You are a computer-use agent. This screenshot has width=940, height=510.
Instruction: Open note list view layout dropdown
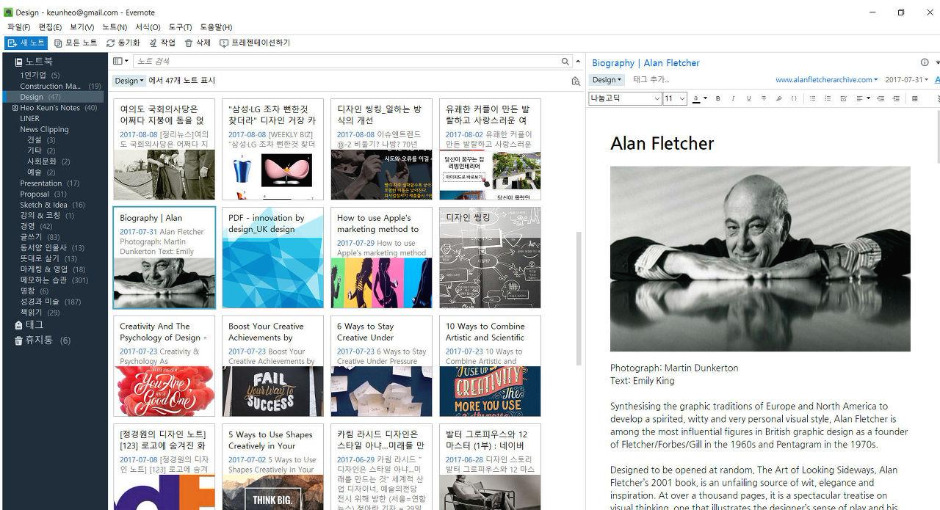click(x=120, y=61)
